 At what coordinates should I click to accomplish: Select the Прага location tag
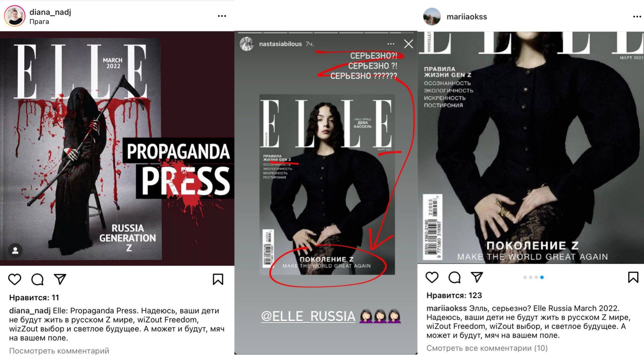39,22
